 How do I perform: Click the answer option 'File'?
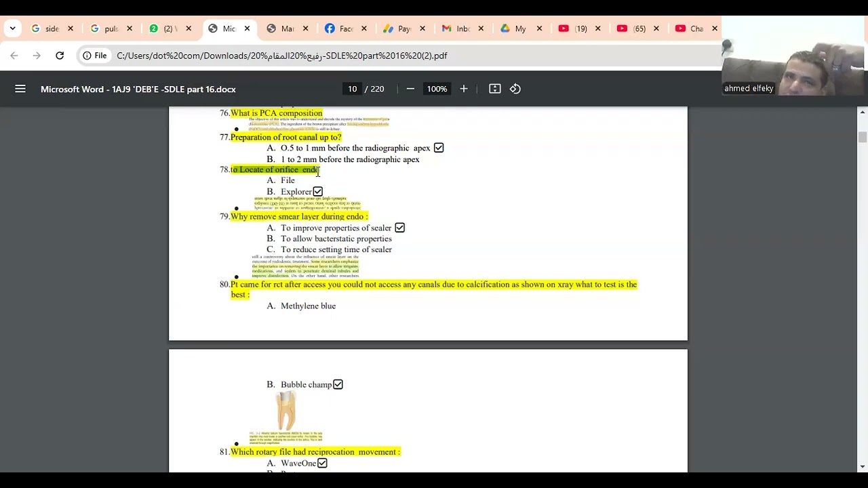coord(288,180)
